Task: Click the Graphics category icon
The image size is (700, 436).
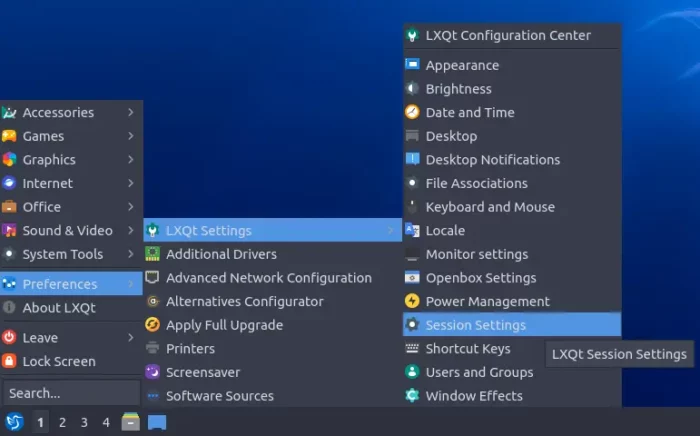Action: click(x=9, y=159)
